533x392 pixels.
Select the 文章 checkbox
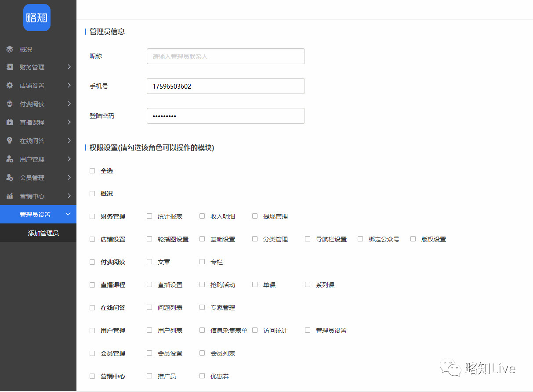149,262
